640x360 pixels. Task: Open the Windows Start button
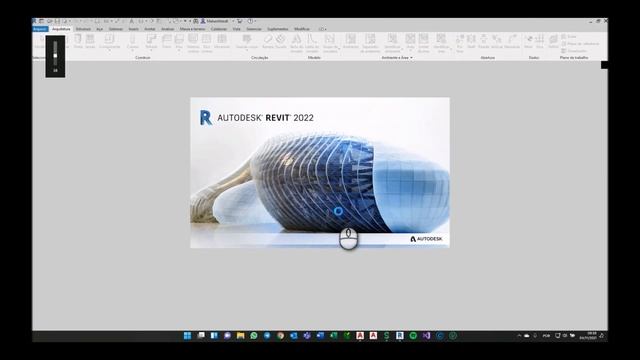pos(187,336)
